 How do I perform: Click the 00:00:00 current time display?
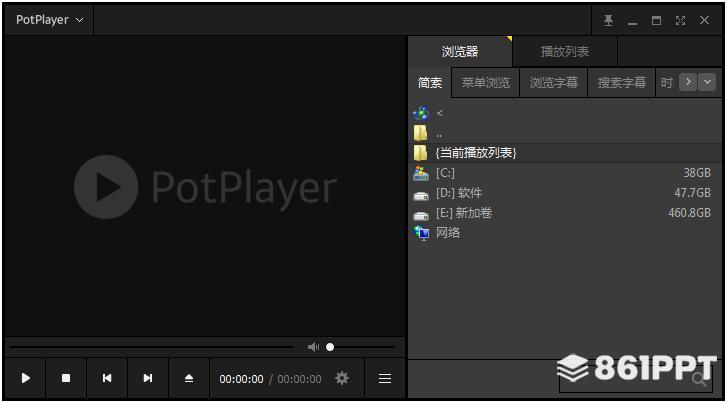241,379
